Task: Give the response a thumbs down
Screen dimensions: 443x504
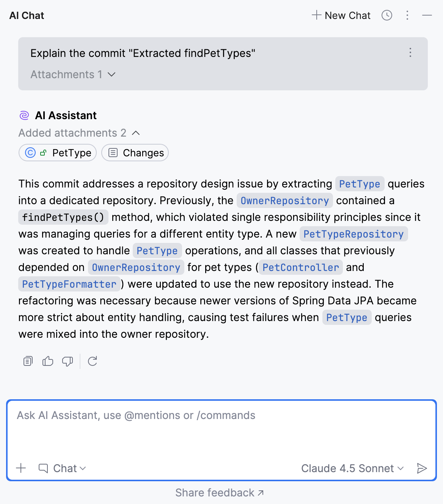Action: click(x=67, y=361)
